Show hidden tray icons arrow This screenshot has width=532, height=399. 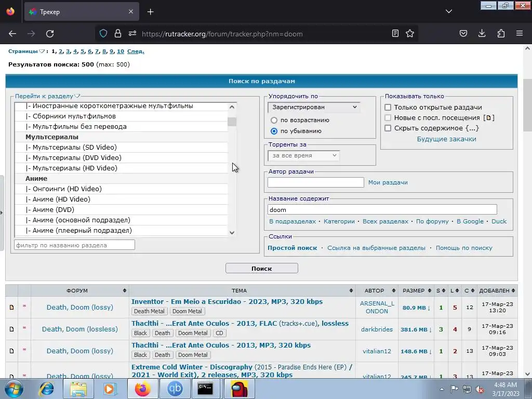pos(442,389)
